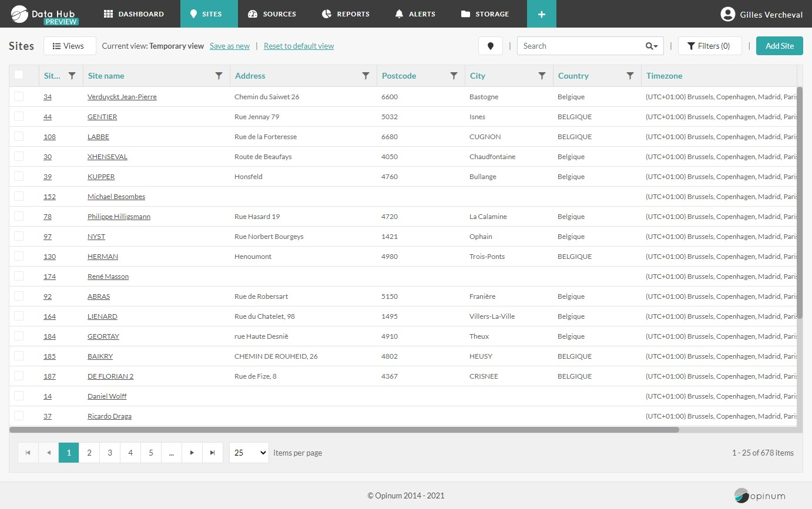Go to last page of results
This screenshot has height=509, width=812.
coord(213,453)
